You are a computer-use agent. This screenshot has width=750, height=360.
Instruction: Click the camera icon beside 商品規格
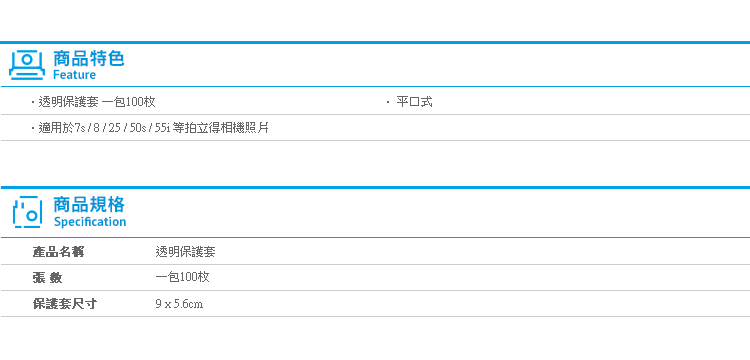[x=28, y=212]
